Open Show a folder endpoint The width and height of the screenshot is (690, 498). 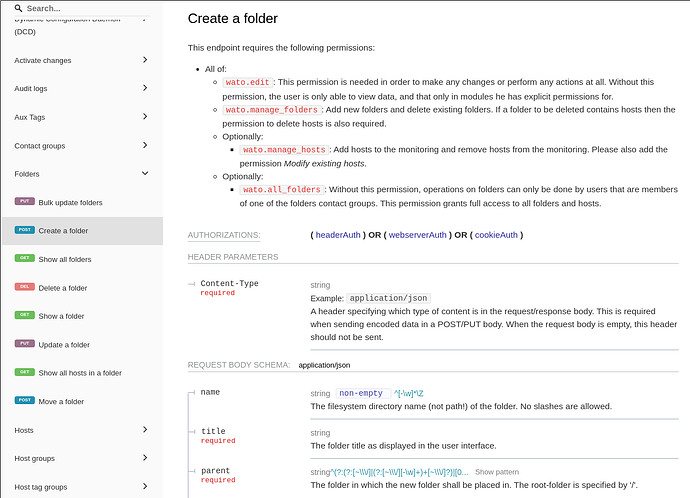coord(61,316)
